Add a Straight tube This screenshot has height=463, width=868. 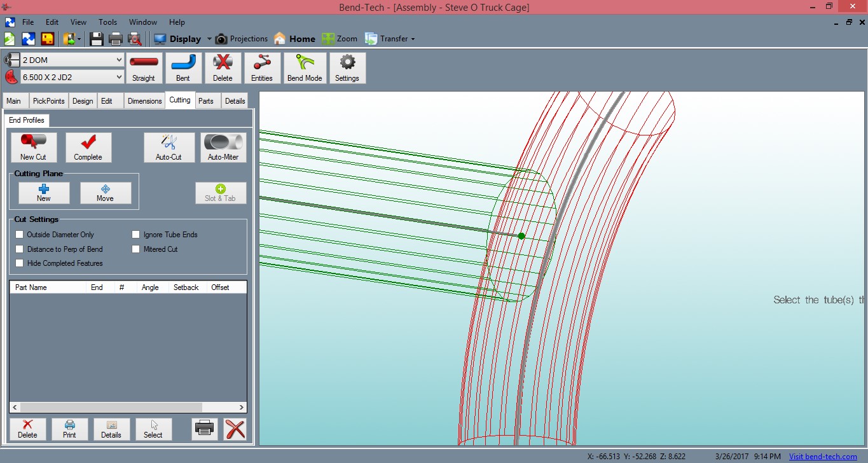(x=144, y=68)
